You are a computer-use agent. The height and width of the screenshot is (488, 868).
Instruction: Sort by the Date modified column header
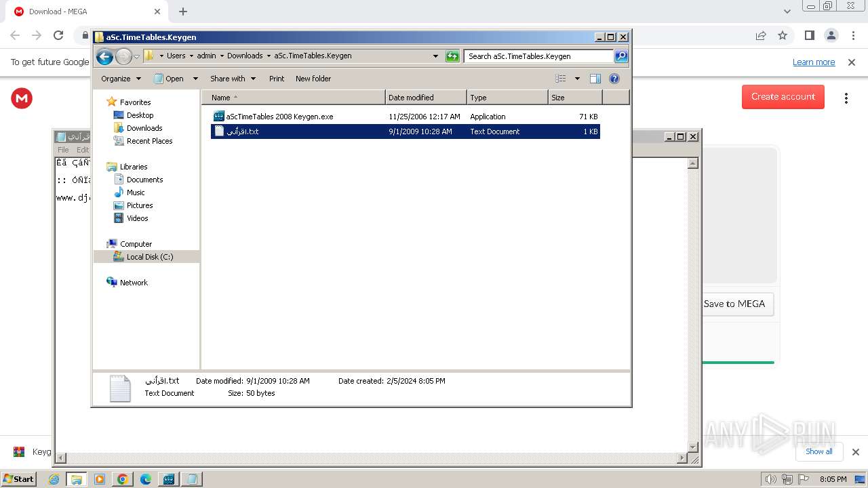(426, 98)
